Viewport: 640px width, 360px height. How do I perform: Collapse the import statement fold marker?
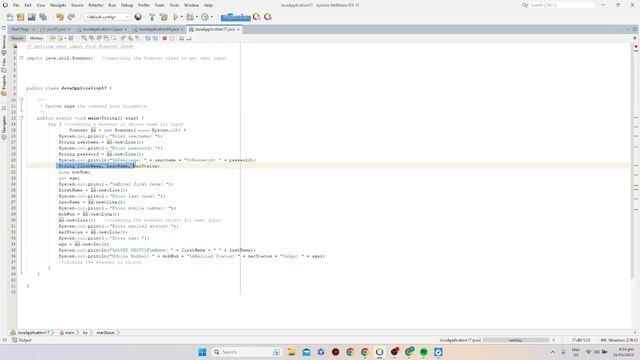pos(22,58)
